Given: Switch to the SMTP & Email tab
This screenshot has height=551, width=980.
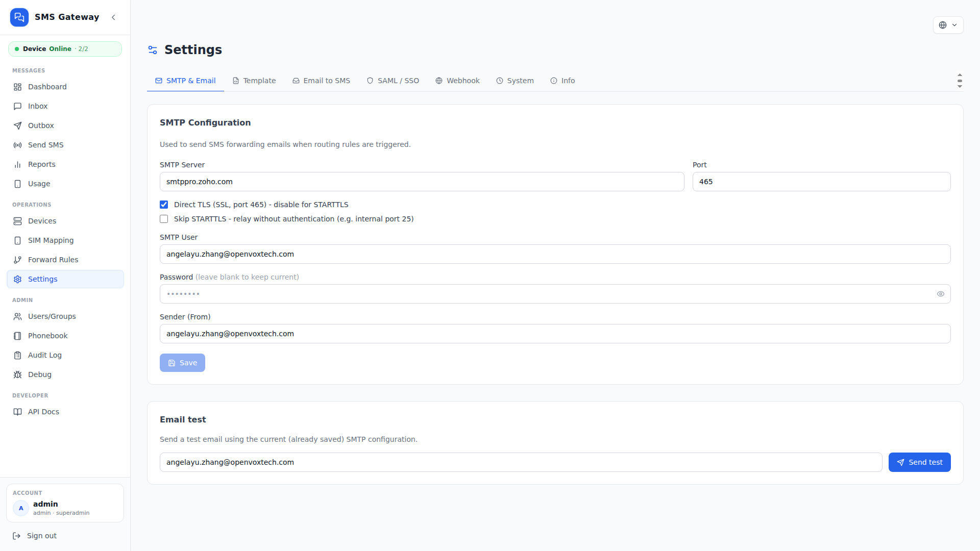Looking at the screenshot, I should click(x=185, y=81).
